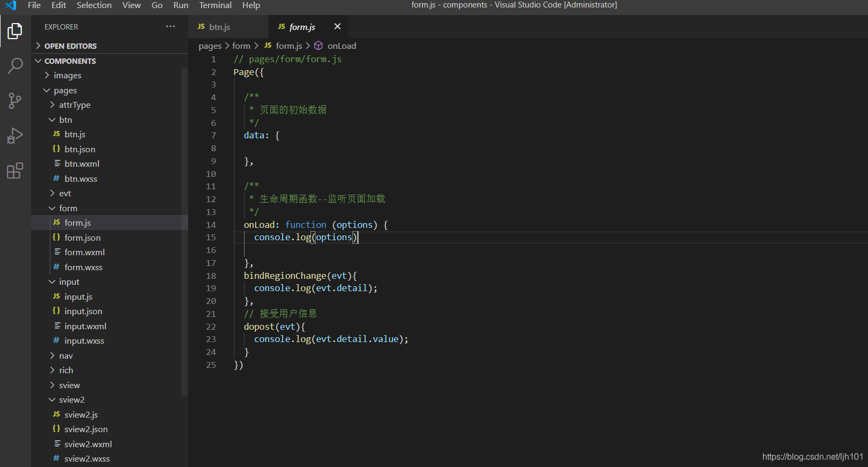Viewport: 868px width, 467px height.
Task: Click the VS Code logo icon
Action: (11, 5)
